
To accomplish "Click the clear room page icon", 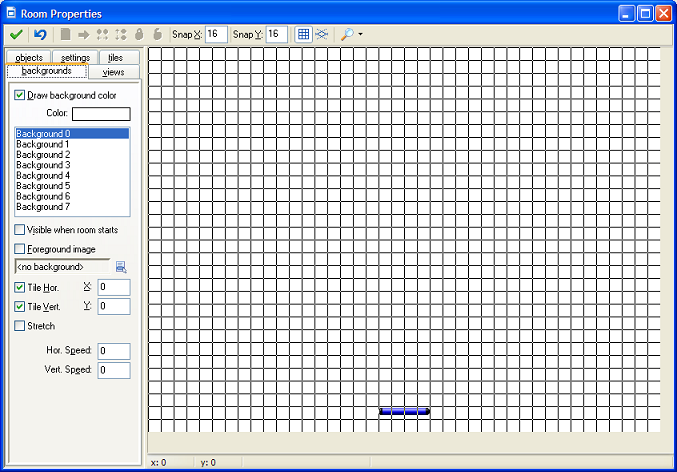I will (x=66, y=34).
